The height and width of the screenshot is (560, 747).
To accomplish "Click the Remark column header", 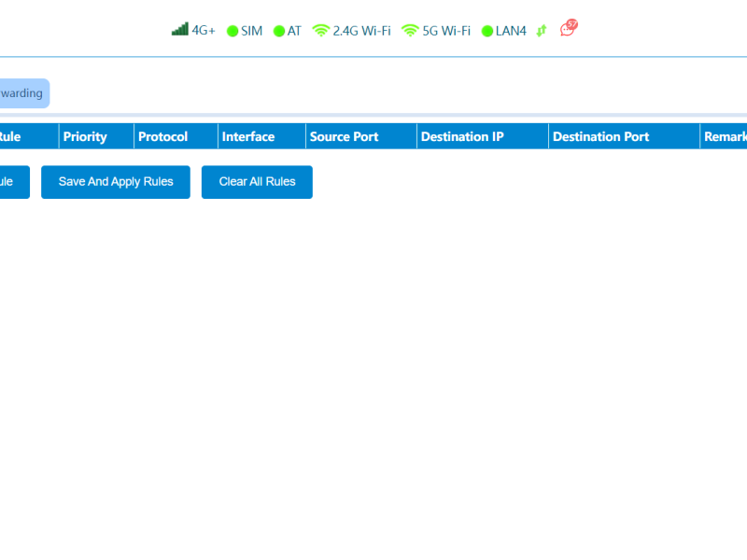I will coord(726,136).
